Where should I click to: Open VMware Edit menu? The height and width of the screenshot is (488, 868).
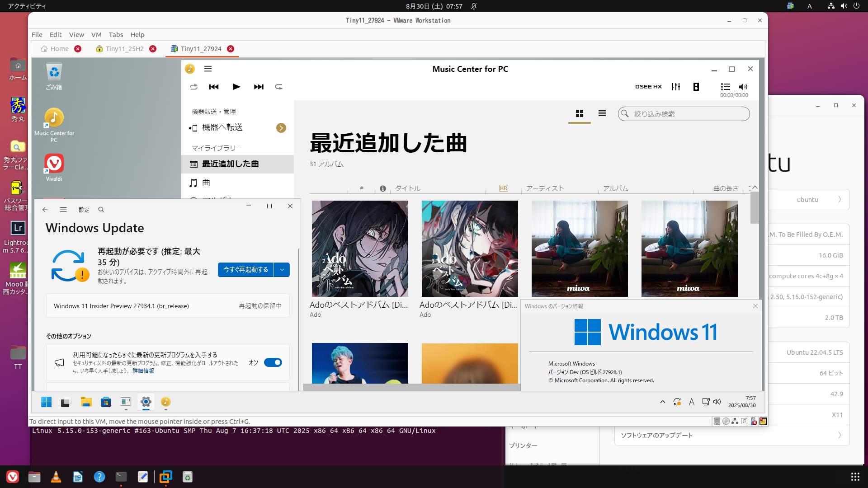(56, 35)
